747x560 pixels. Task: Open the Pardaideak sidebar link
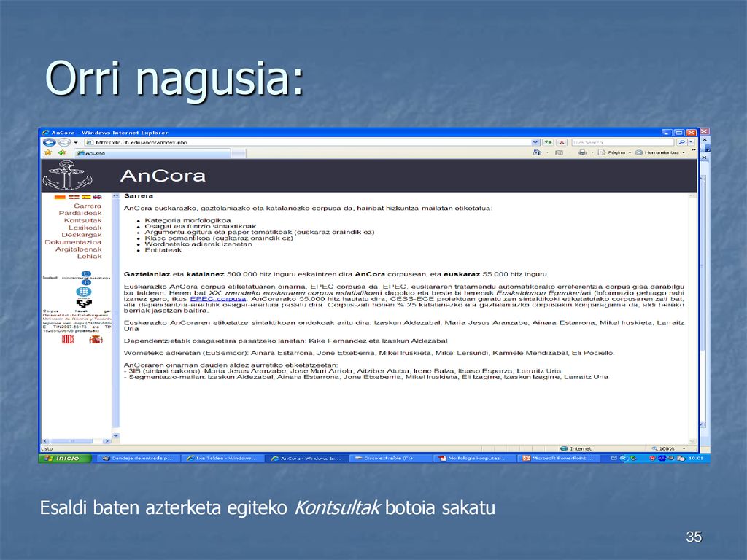tap(80, 213)
